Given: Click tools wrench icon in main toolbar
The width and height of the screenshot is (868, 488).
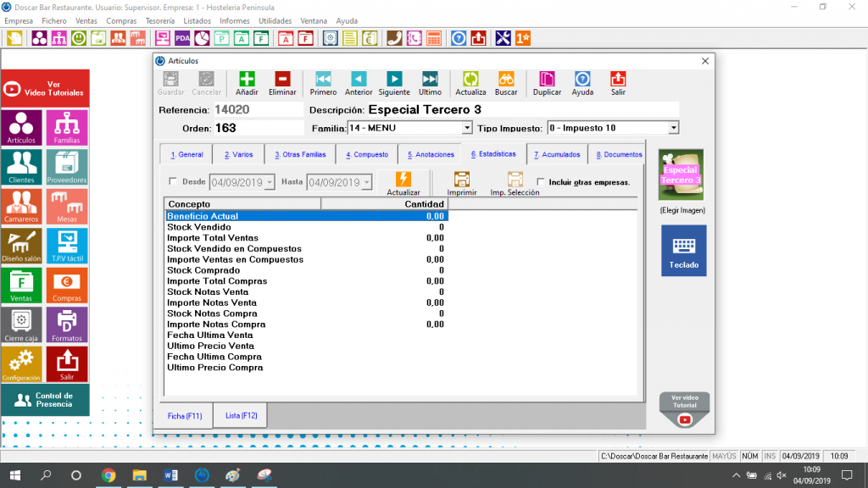Looking at the screenshot, I should click(x=503, y=38).
